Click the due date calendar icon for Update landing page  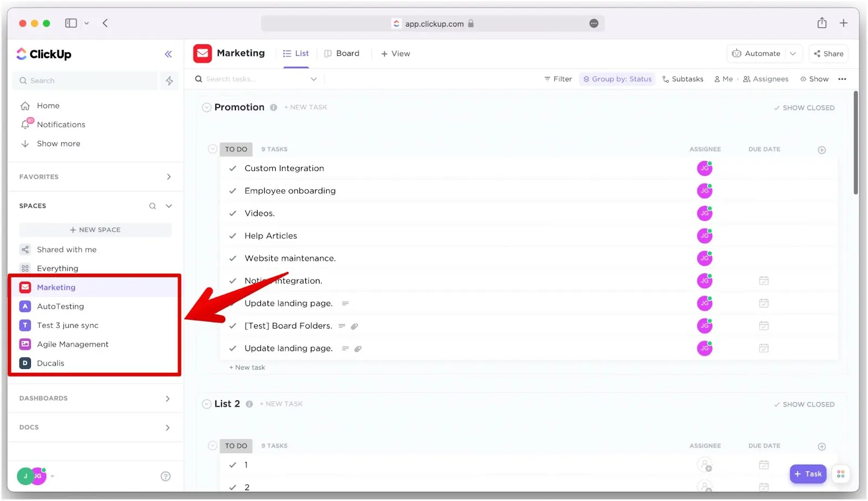pyautogui.click(x=763, y=303)
